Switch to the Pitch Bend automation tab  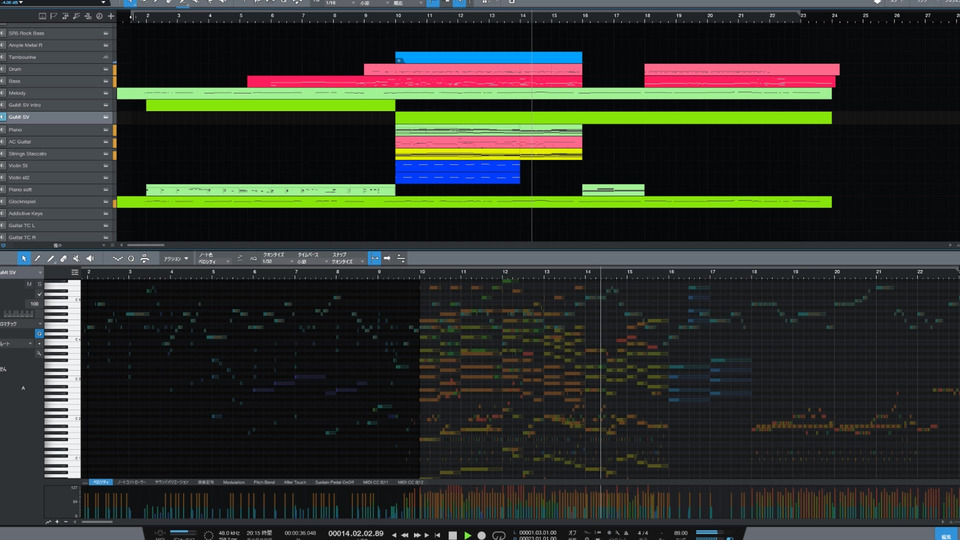(264, 482)
